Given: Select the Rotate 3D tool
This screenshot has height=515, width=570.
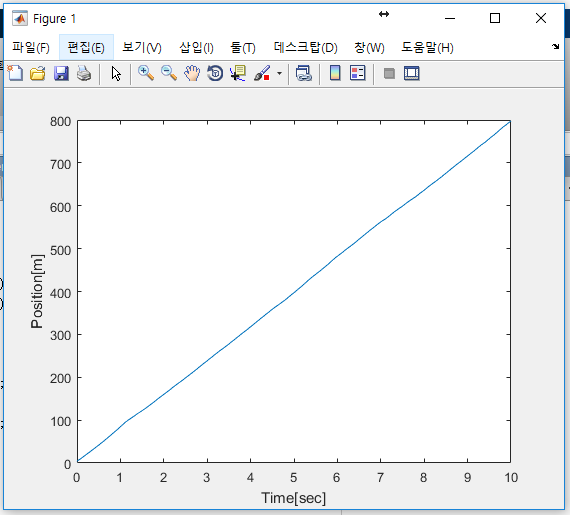Looking at the screenshot, I should coord(215,73).
